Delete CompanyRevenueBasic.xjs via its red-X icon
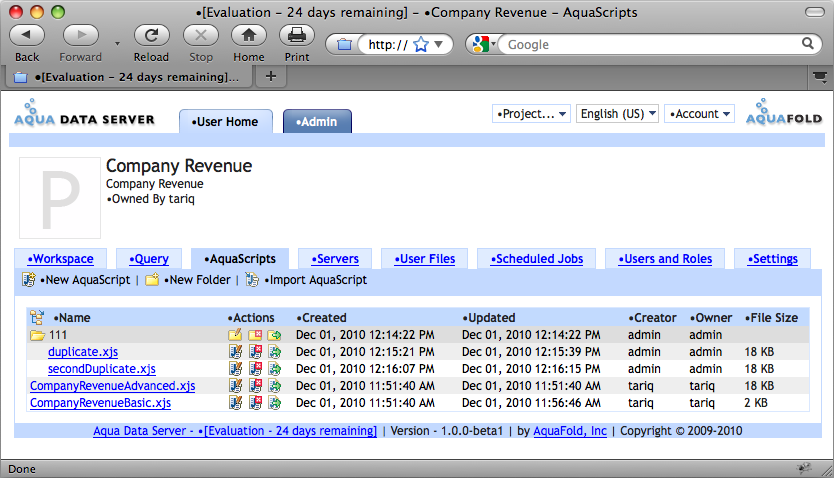The width and height of the screenshot is (834, 478). (x=255, y=403)
